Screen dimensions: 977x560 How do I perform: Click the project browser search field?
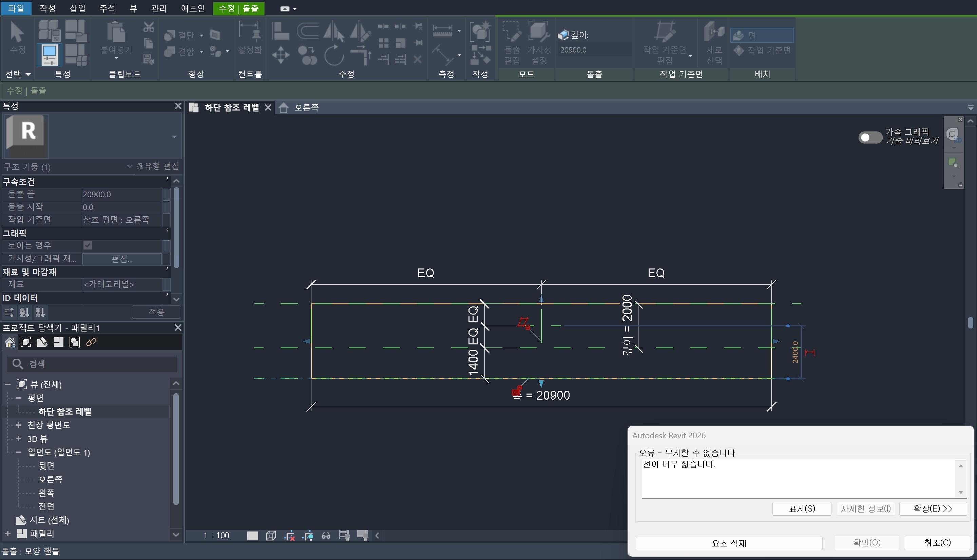coord(92,363)
